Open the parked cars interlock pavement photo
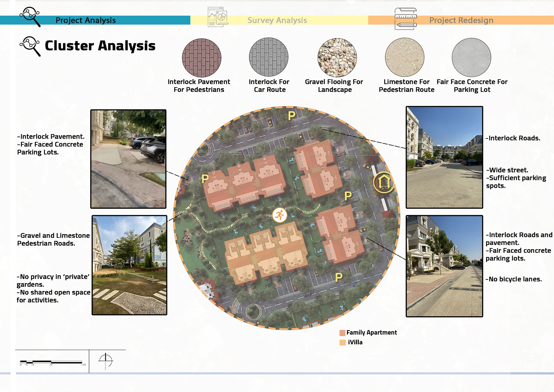The height and width of the screenshot is (392, 554). [128, 159]
